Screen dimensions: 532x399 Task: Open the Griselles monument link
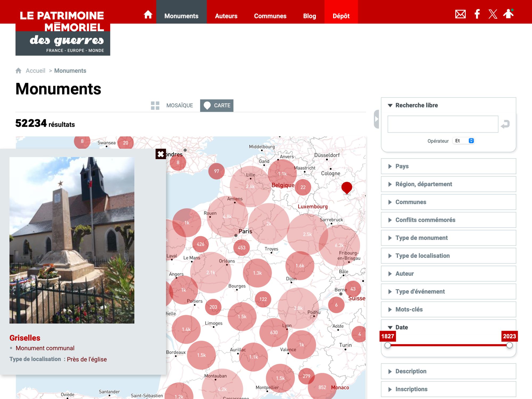click(x=25, y=338)
